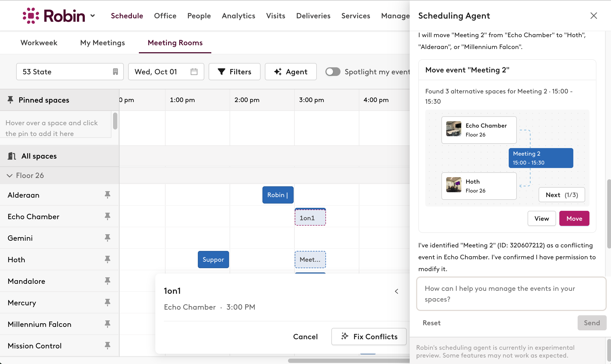The image size is (611, 364).
Task: Open the calendar icon next to date
Action: point(194,72)
